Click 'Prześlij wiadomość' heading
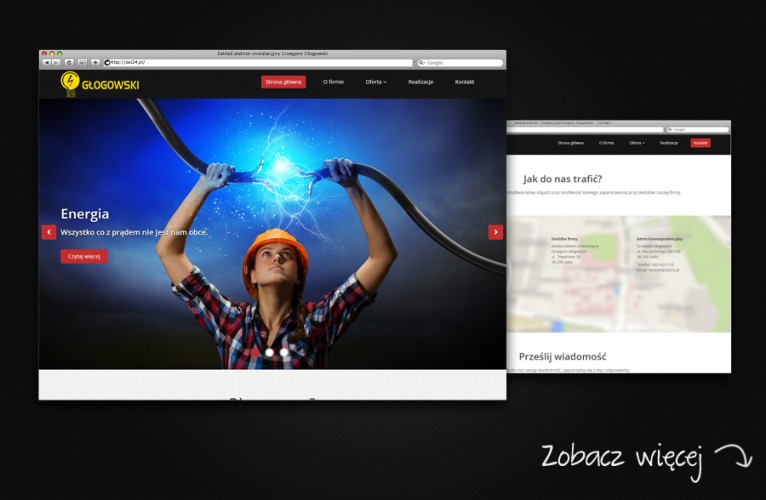The image size is (766, 500). pyautogui.click(x=562, y=357)
